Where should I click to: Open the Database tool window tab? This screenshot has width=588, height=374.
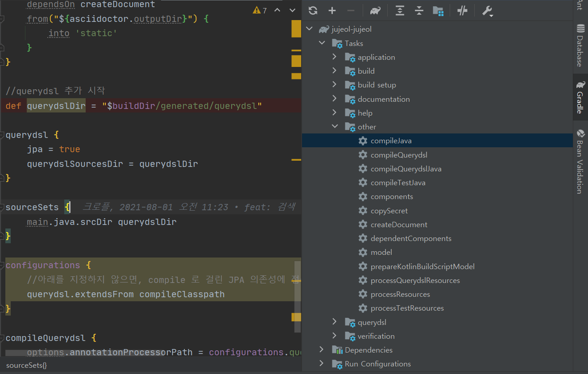click(x=580, y=46)
